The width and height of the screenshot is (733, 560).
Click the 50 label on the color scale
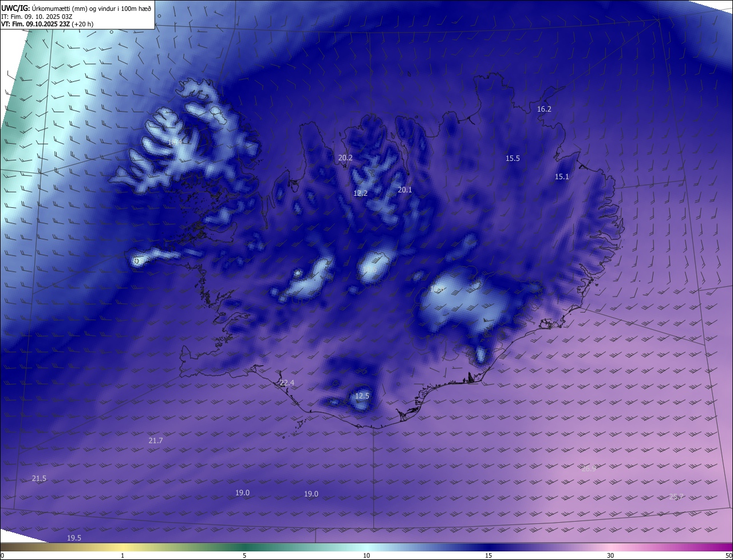tap(728, 555)
